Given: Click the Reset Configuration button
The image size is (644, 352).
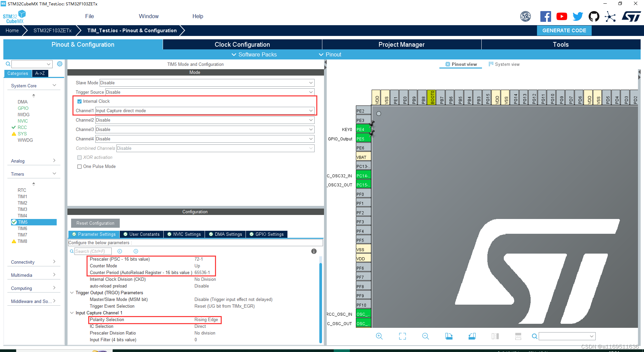Looking at the screenshot, I should pos(95,223).
